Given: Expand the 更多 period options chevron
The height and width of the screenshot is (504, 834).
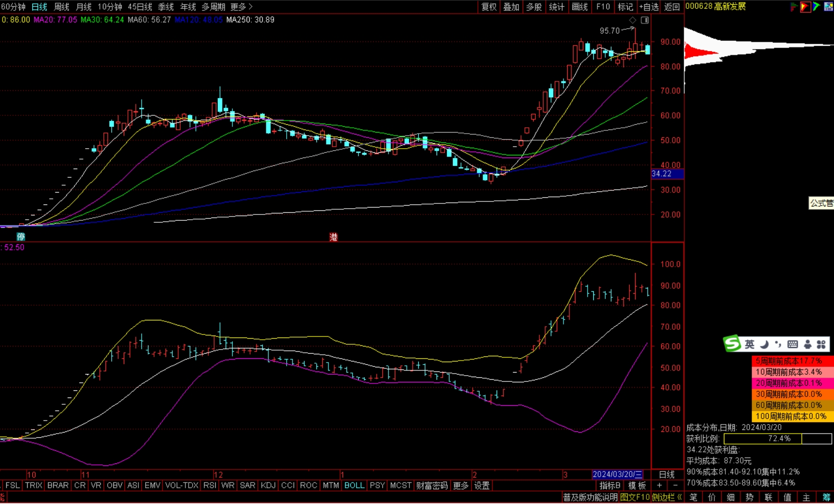Looking at the screenshot, I should point(250,7).
